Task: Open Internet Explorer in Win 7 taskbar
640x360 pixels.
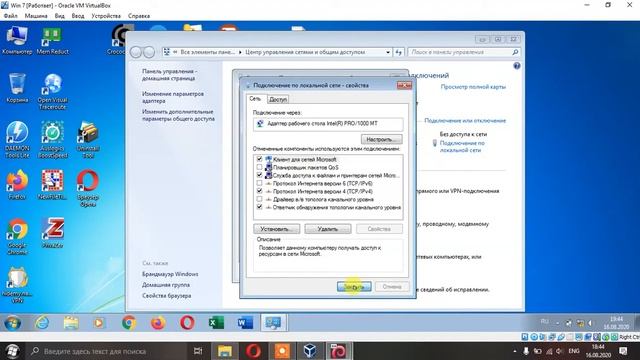Action: [42, 323]
